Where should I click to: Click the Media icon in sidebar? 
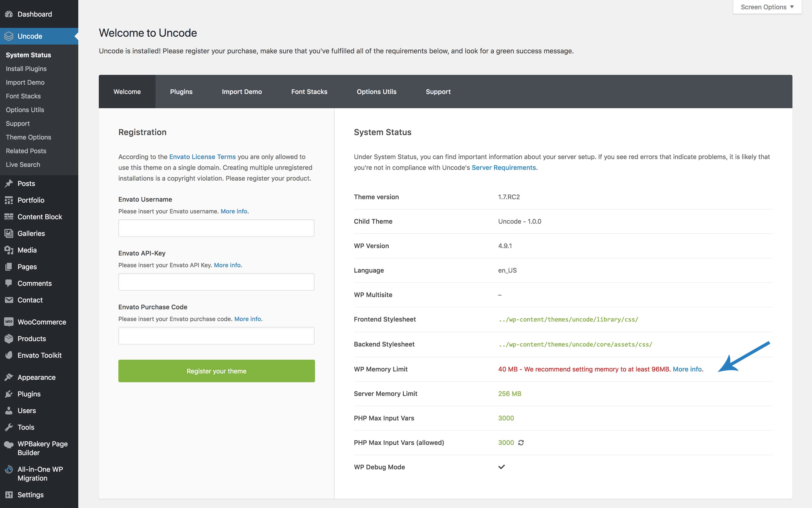click(x=9, y=250)
